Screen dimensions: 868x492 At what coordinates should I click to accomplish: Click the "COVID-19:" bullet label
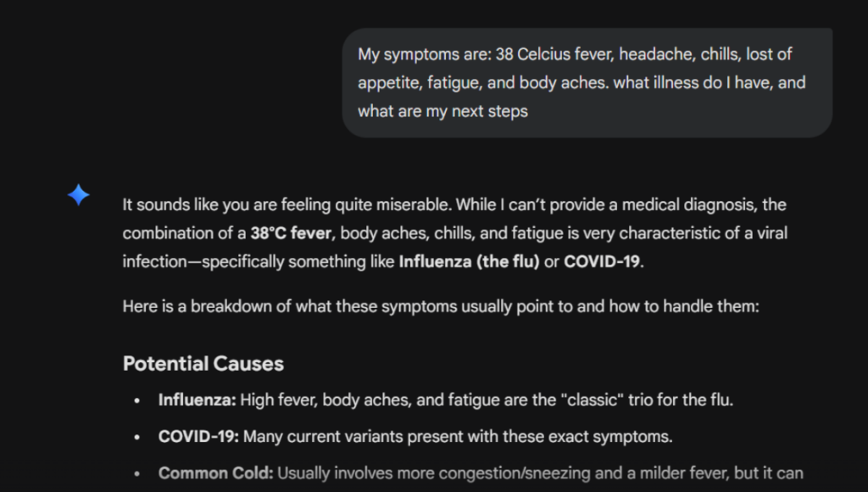point(198,437)
